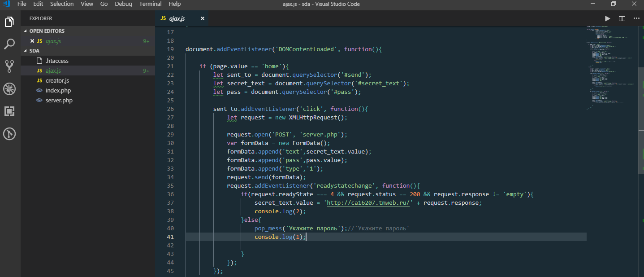
Task: Split the editor to the right
Action: (622, 18)
